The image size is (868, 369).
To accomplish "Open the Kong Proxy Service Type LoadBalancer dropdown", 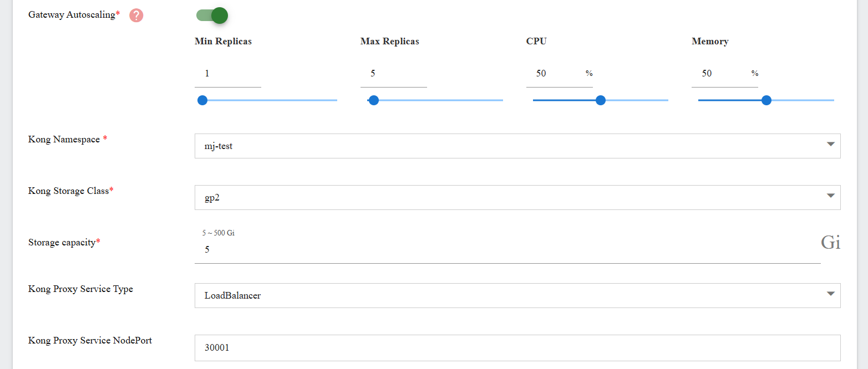I will 517,295.
